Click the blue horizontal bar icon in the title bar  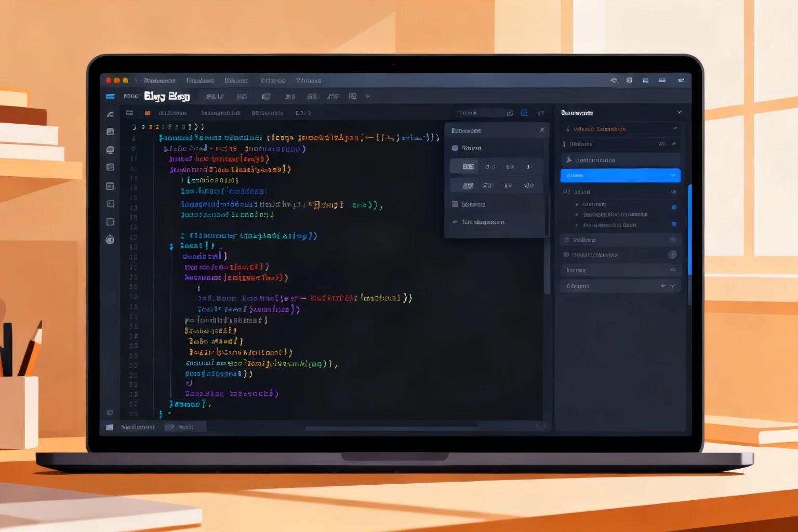click(662, 81)
